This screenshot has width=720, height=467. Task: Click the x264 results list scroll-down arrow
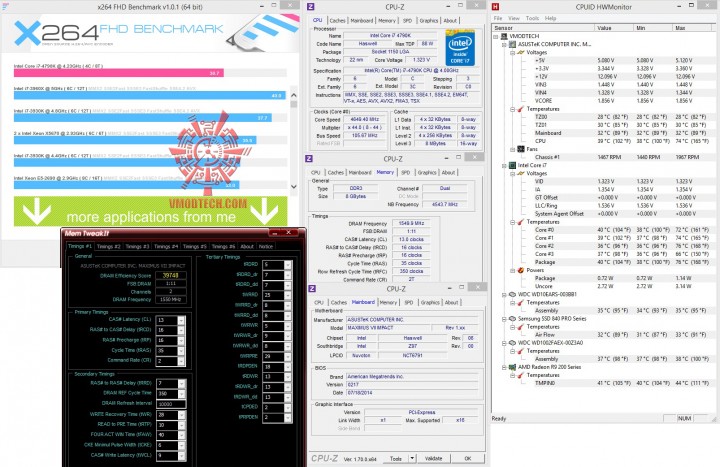coord(294,186)
